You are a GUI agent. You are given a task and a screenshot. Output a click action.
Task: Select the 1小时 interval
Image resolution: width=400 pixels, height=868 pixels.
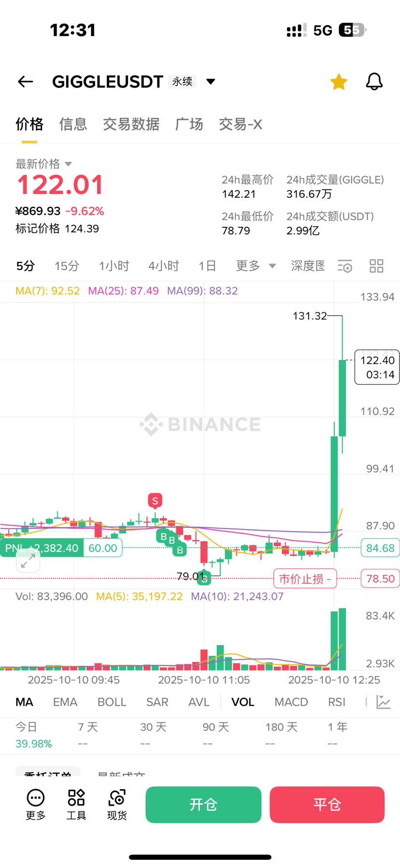pos(114,266)
